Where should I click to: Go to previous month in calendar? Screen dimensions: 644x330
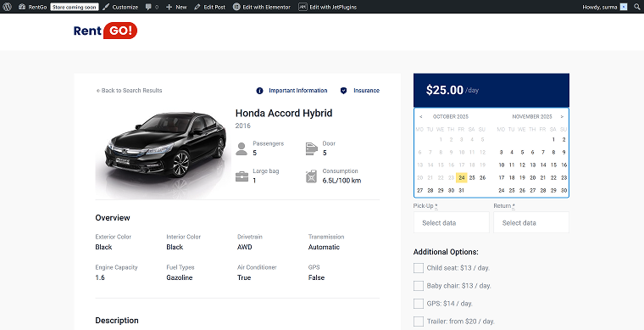[421, 117]
